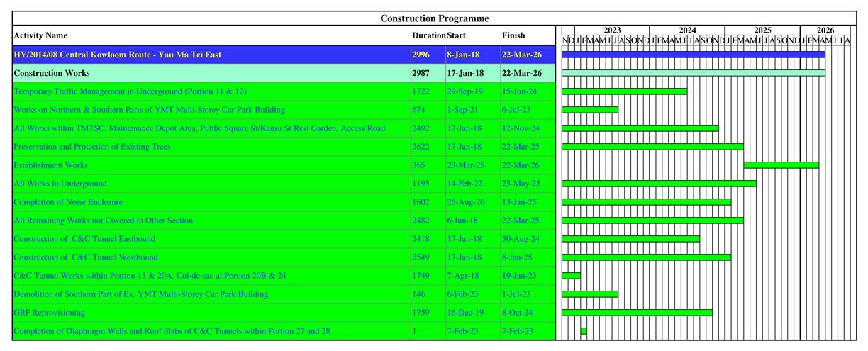868x351 pixels.
Task: Click the Start column header
Action: click(x=457, y=35)
